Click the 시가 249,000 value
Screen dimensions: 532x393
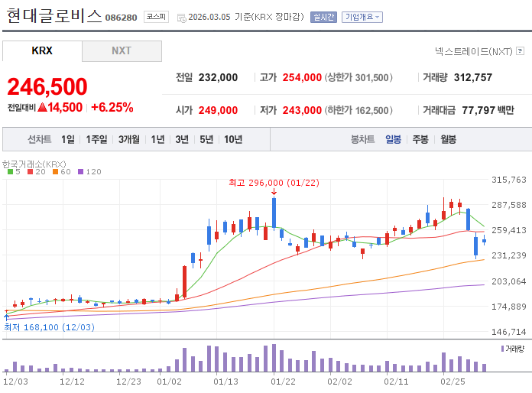pos(218,110)
